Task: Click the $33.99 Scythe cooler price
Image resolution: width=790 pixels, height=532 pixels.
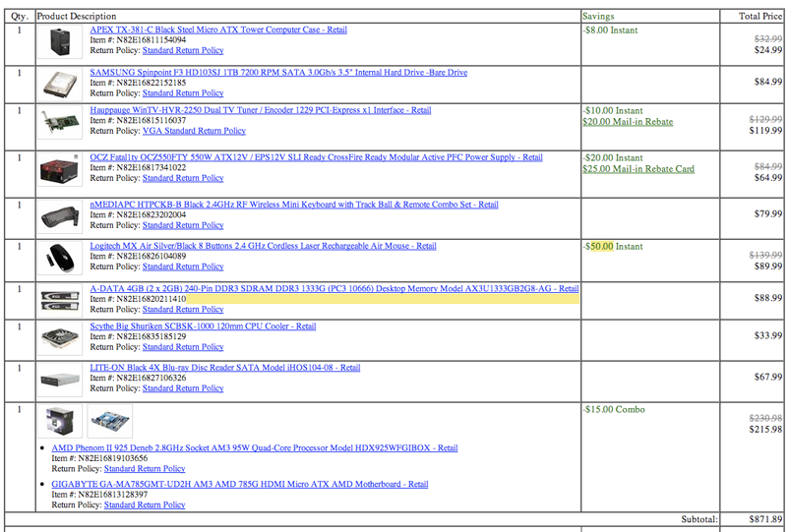Action: coord(767,335)
